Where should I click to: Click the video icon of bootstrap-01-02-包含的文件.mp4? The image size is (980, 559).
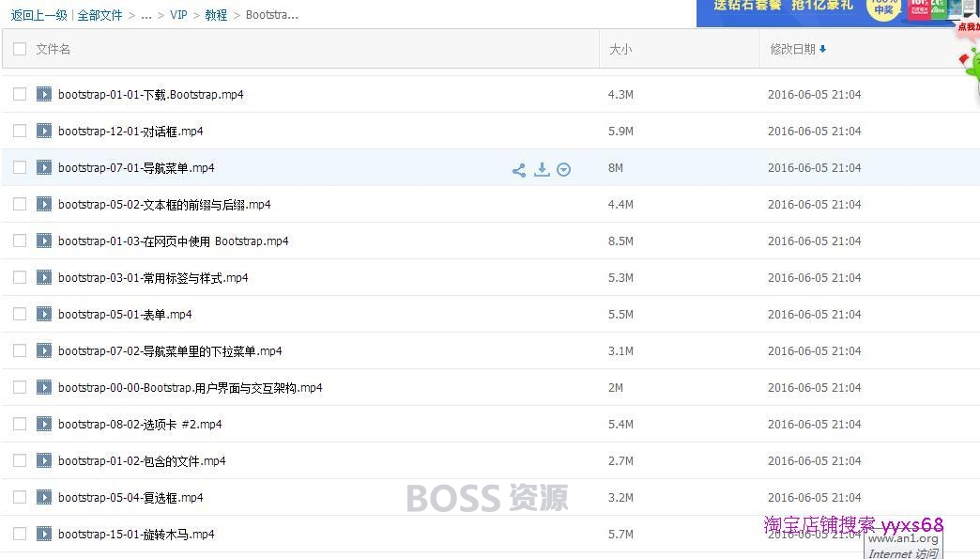tap(44, 460)
